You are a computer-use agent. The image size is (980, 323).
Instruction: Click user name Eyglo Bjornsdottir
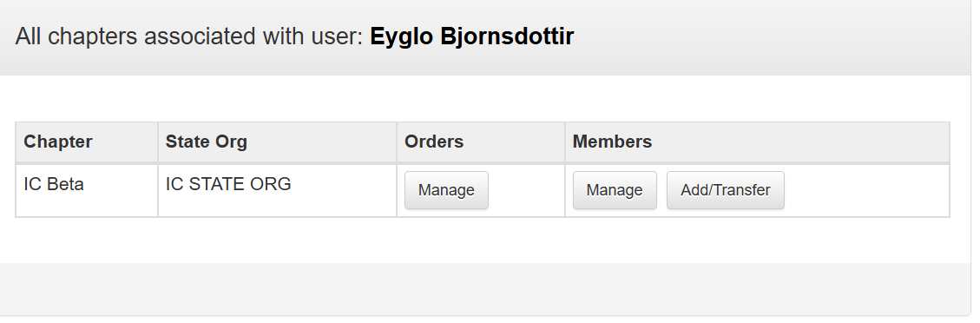472,36
